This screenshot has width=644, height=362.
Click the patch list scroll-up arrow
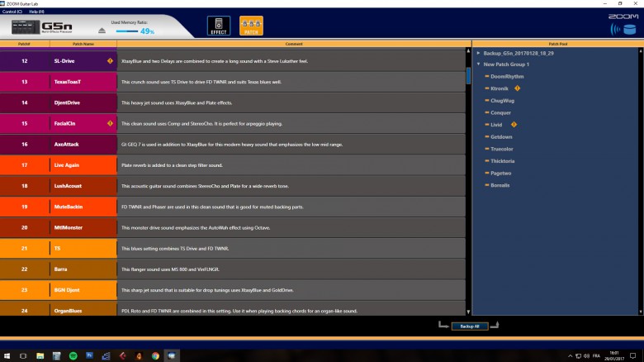[x=468, y=50]
